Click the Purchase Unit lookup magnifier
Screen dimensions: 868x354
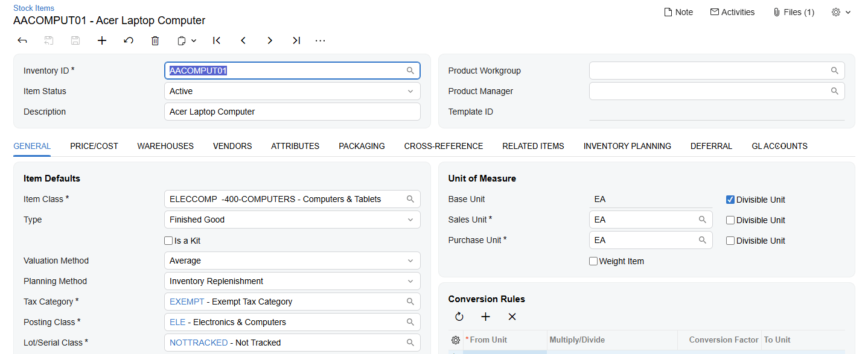click(703, 240)
